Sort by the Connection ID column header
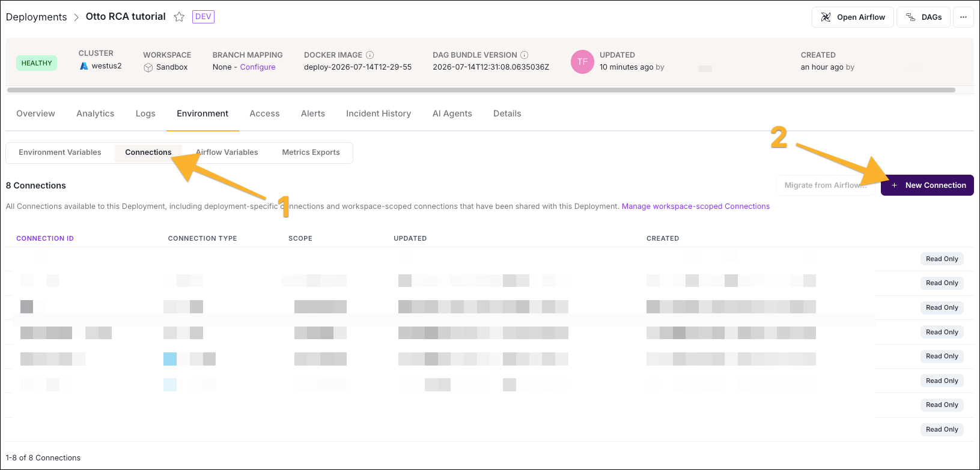 (45, 238)
